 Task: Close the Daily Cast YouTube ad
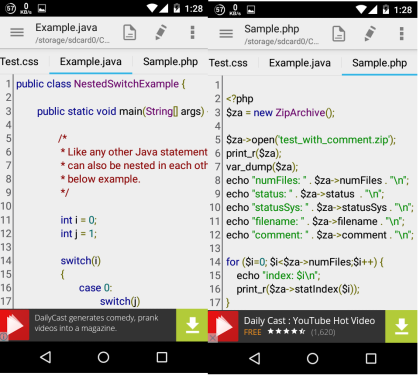click(212, 338)
